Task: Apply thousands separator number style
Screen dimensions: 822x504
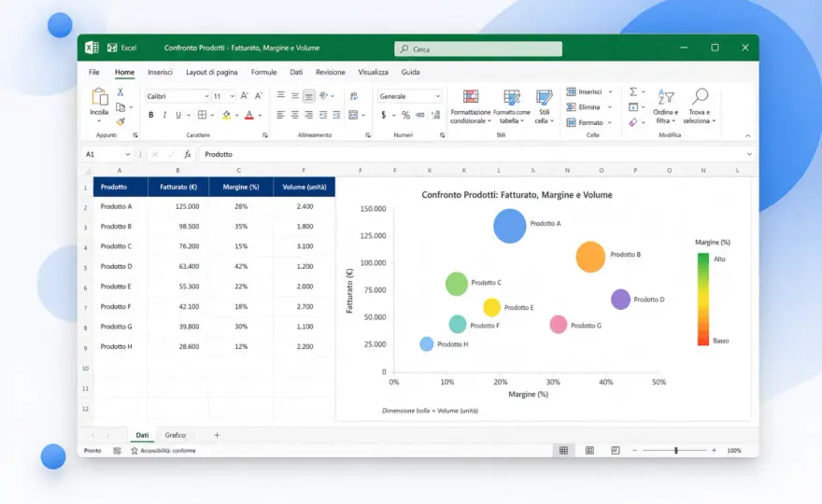Action: pos(420,115)
